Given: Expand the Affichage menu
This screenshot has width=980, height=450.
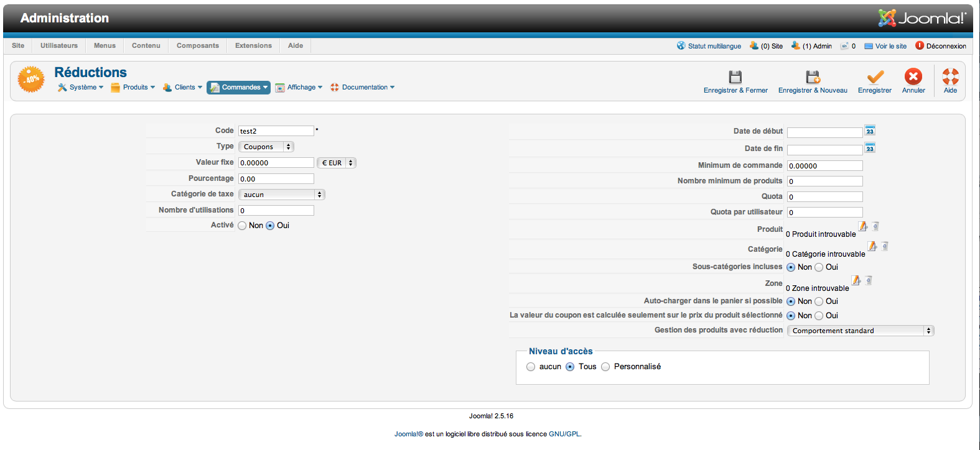Looking at the screenshot, I should (299, 88).
